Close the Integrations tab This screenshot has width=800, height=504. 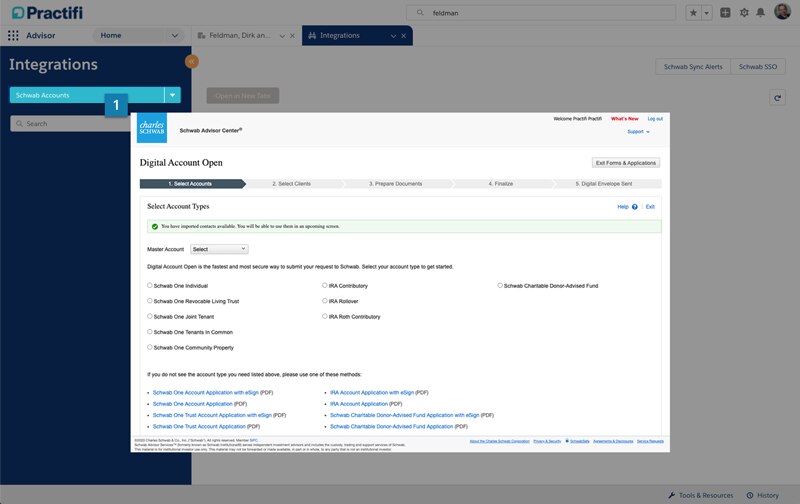pyautogui.click(x=403, y=35)
